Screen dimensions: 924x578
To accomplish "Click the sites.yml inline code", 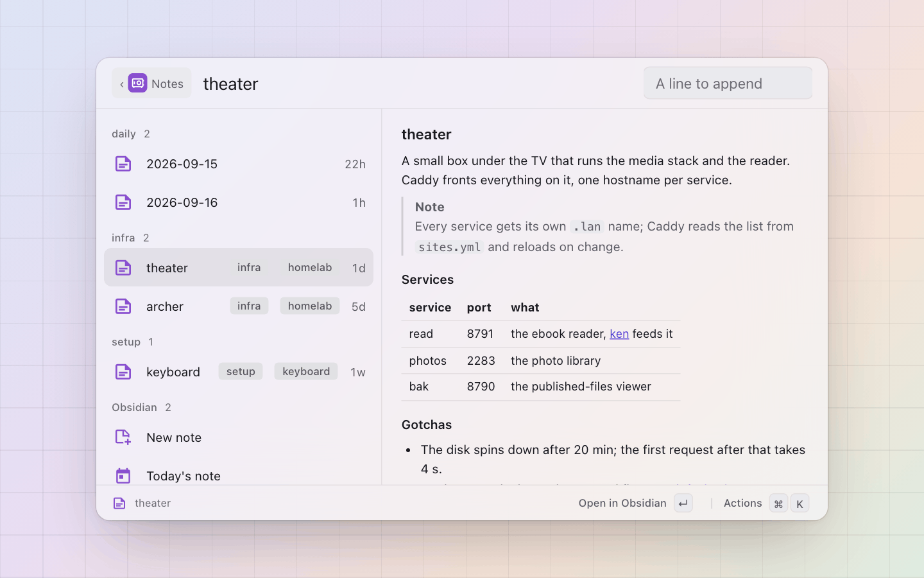I will pos(449,247).
